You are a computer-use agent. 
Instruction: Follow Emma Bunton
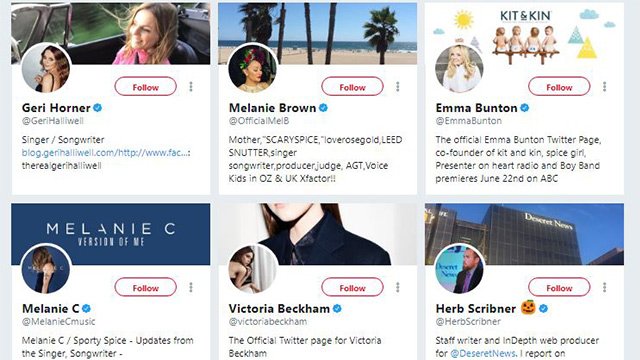559,87
